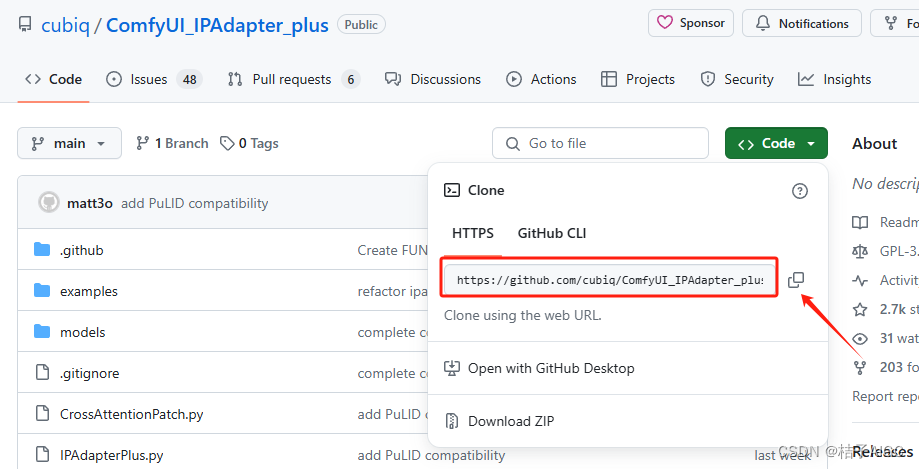This screenshot has width=919, height=469.
Task: Click the Sponsor button
Action: [690, 23]
